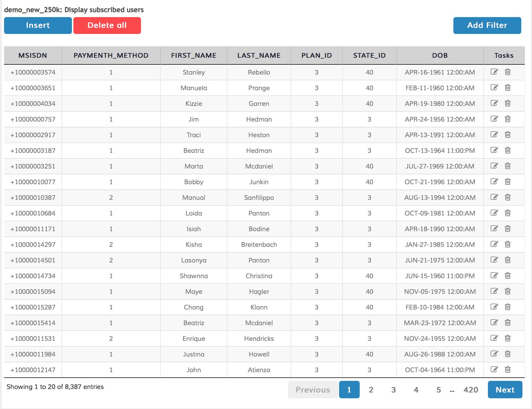The image size is (532, 409).
Task: Edit the Stanley Rebello row
Action: (x=494, y=72)
